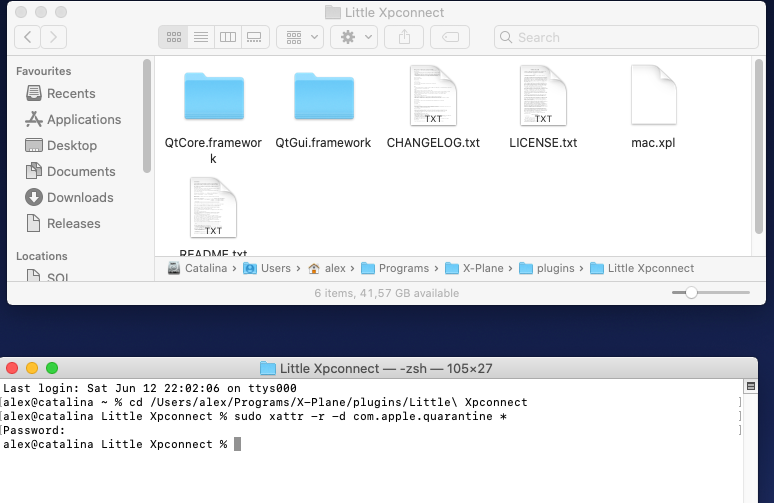Click the cd command line in Terminal

point(265,402)
